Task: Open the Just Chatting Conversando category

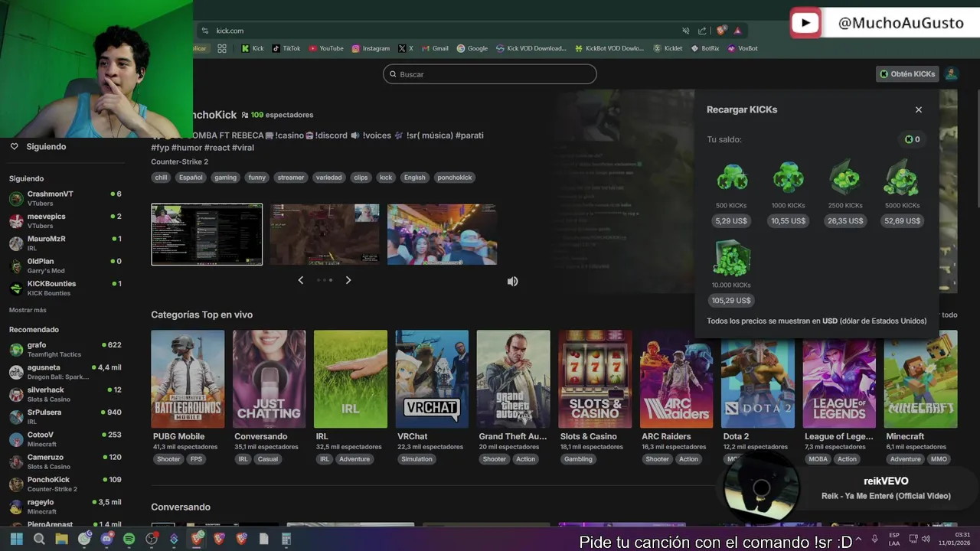Action: pos(269,379)
